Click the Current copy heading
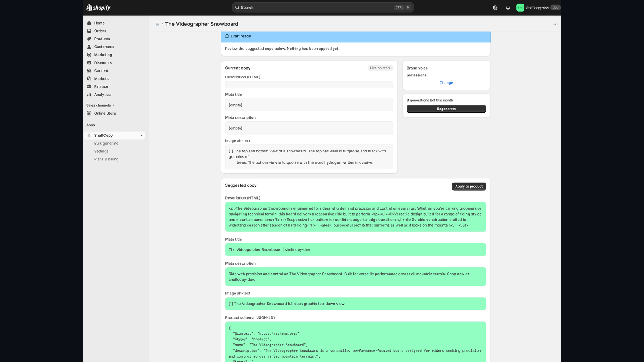The width and height of the screenshot is (644, 362). pyautogui.click(x=237, y=68)
